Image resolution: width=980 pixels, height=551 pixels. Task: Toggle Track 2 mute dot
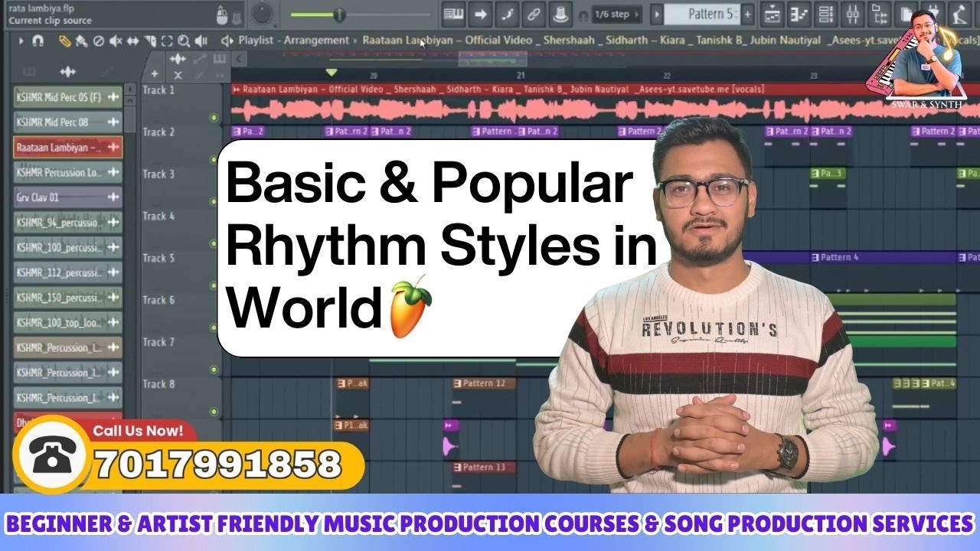214,159
